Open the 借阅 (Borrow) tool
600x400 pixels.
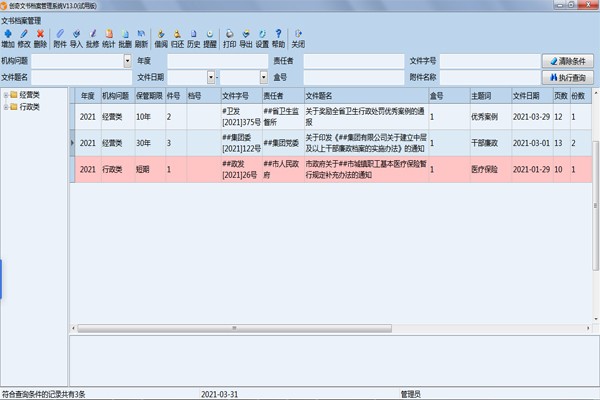tap(160, 39)
